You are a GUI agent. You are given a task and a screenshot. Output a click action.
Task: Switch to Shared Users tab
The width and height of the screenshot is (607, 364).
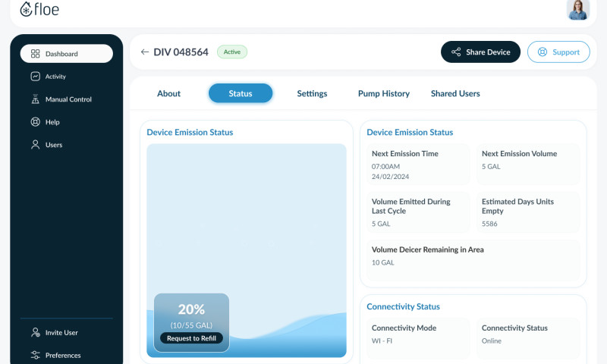point(455,93)
